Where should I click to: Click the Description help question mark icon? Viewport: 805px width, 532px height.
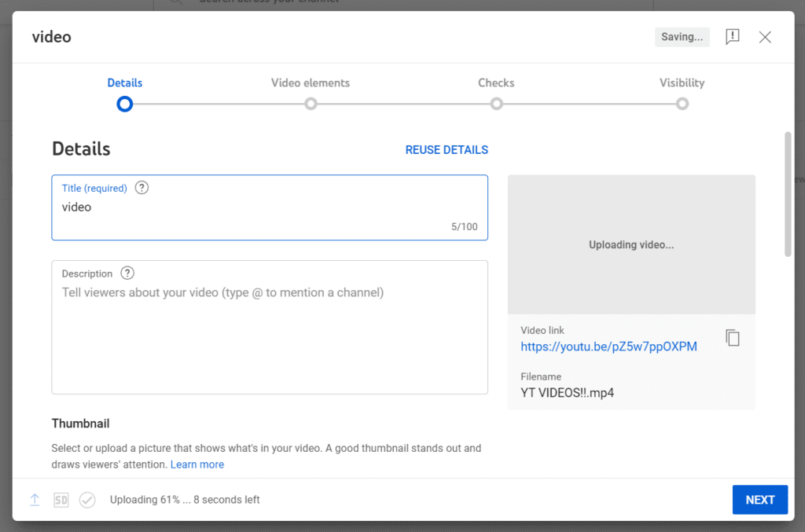(x=127, y=273)
